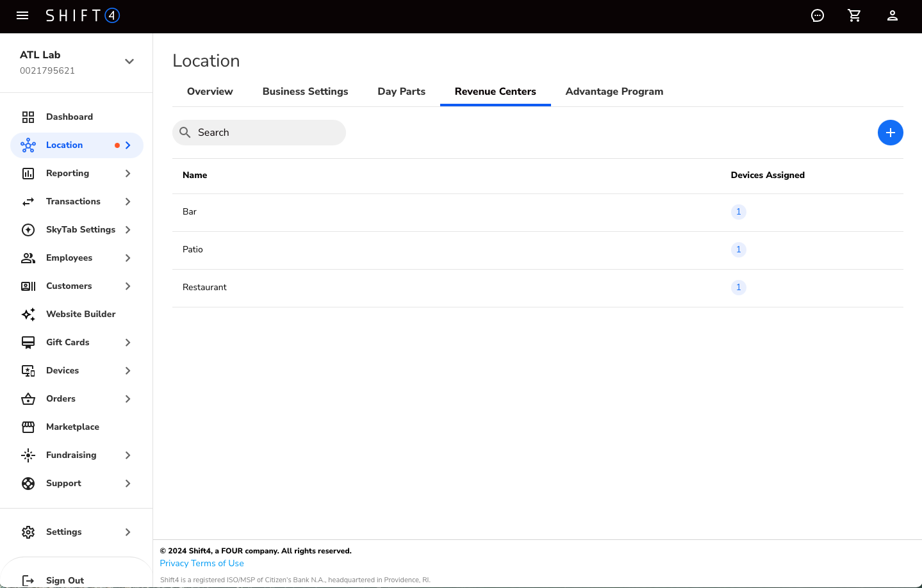The image size is (922, 588).
Task: Expand the ATL Lab location dropdown
Action: coord(129,61)
